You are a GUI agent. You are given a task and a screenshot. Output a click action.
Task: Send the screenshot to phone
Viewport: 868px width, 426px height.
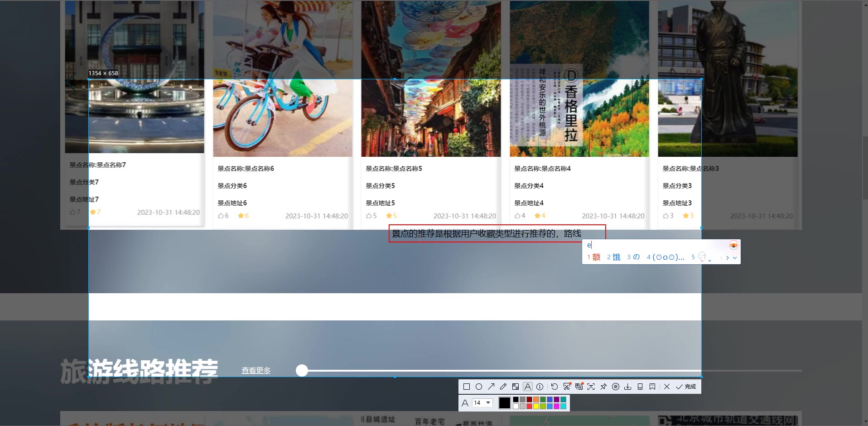(640, 387)
